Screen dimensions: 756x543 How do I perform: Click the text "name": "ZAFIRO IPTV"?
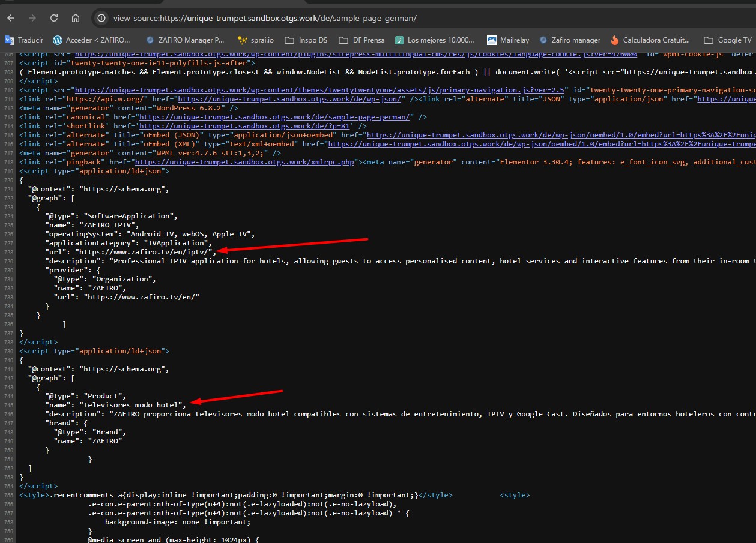(x=92, y=225)
